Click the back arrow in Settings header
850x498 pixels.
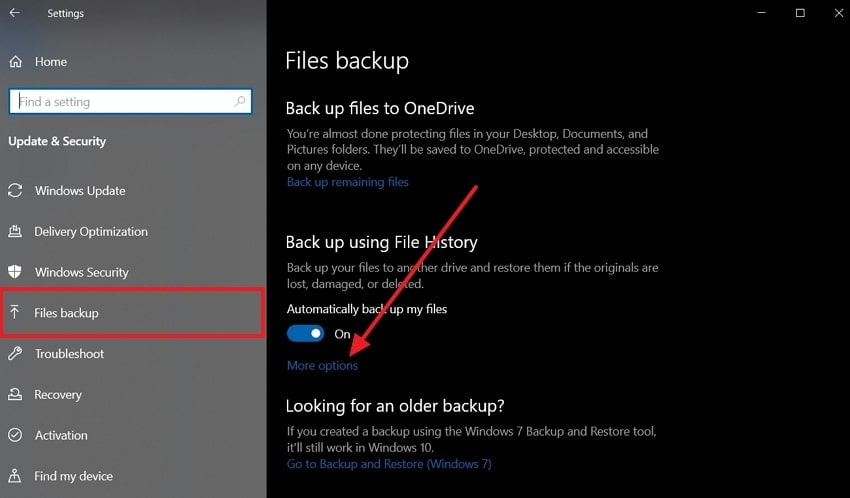pyautogui.click(x=15, y=13)
